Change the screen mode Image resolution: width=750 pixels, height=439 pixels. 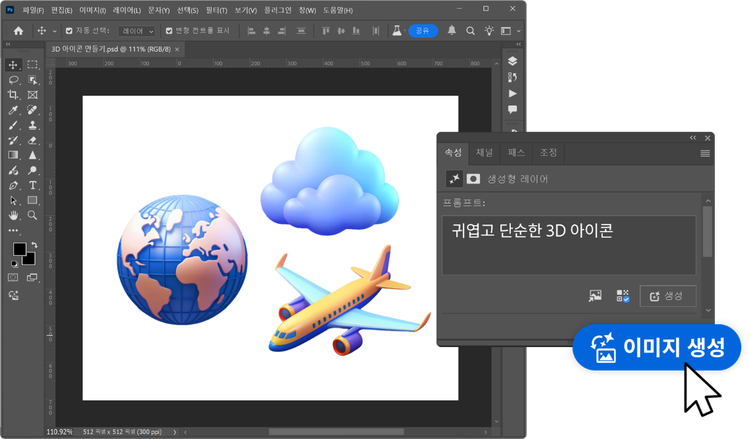(32, 277)
